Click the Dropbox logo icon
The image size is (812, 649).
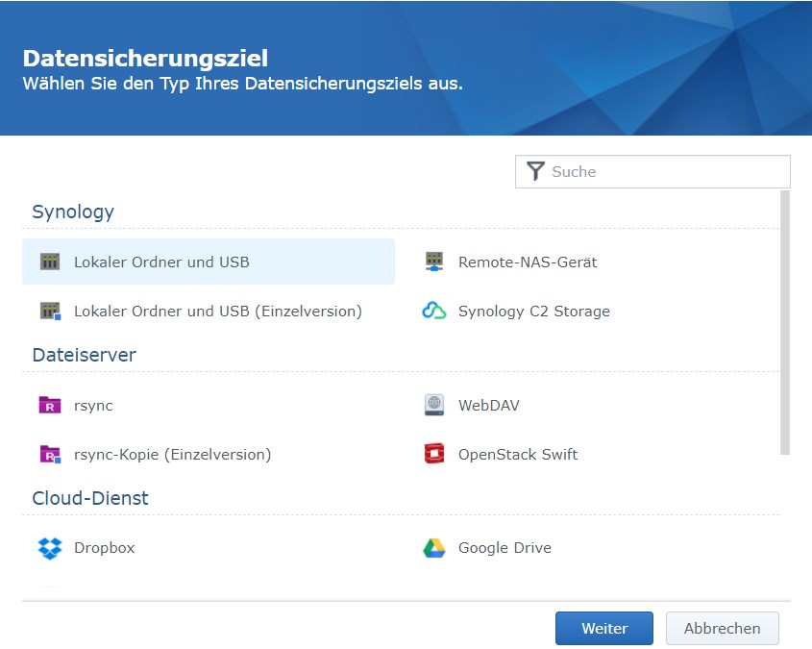point(50,548)
